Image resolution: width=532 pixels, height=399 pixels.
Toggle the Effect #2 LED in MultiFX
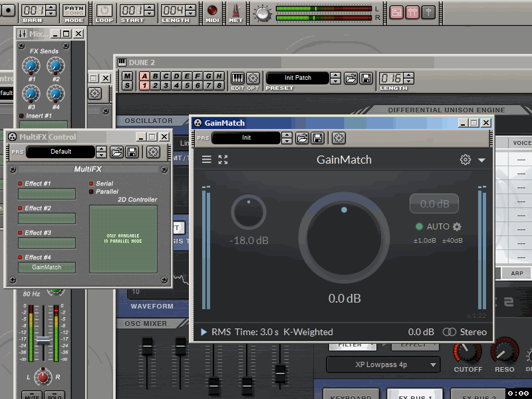tap(20, 208)
